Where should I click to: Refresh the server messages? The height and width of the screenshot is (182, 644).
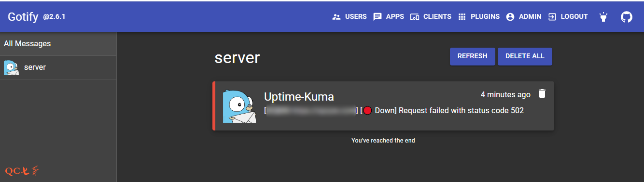tap(472, 56)
